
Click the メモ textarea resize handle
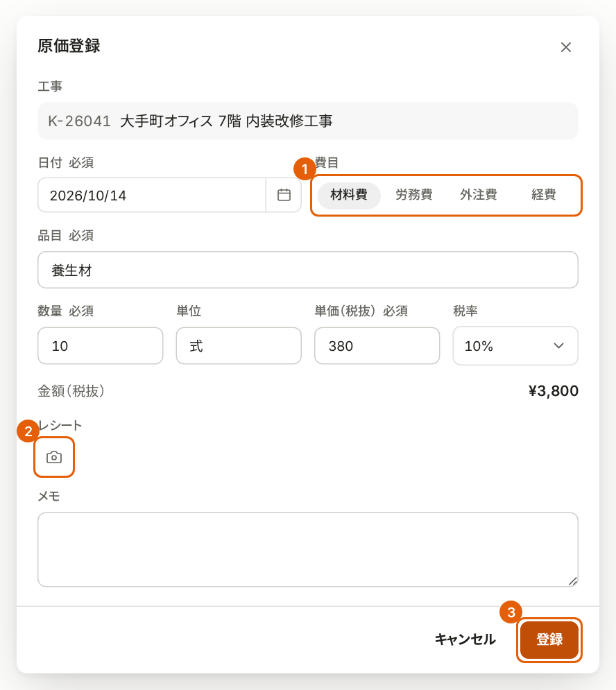573,581
